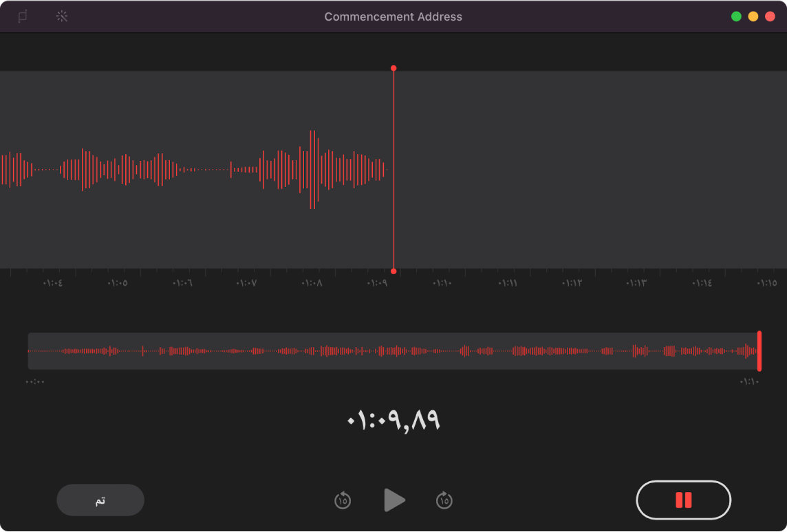Click the ٠١:٠٤ mark on the timeline ruler
The height and width of the screenshot is (532, 787).
tap(52, 283)
